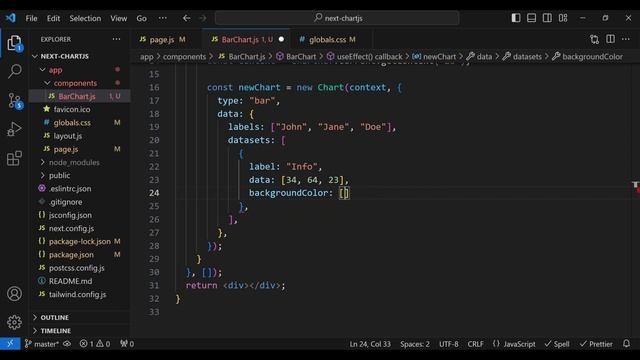Open Selection menu
640x360 pixels.
coord(85,18)
